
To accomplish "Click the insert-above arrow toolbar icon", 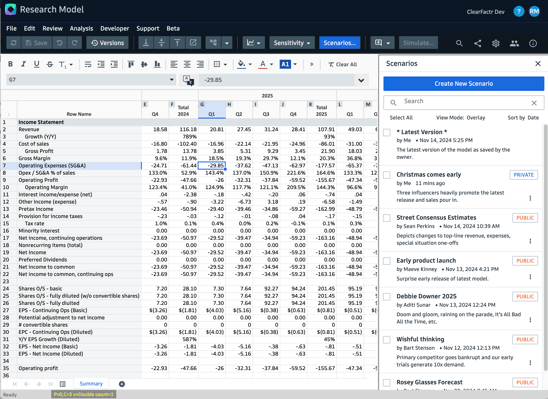I will click(x=177, y=43).
